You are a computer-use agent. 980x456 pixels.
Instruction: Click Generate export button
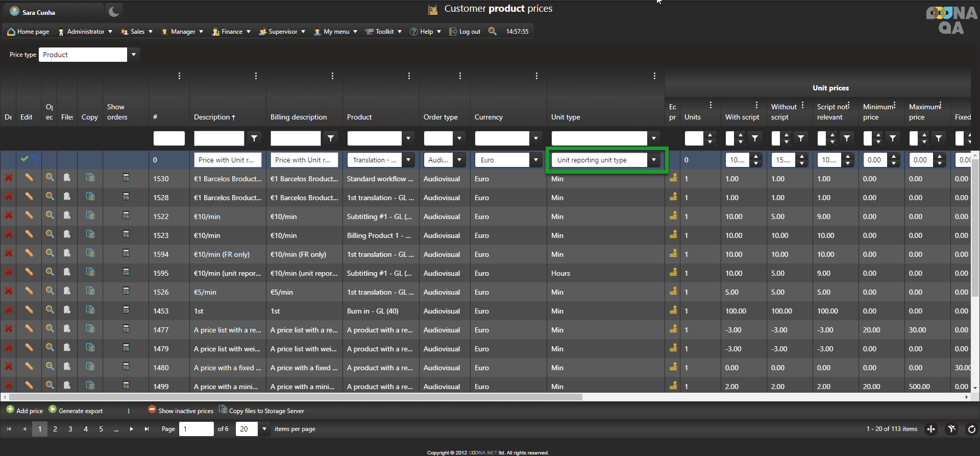tap(76, 411)
